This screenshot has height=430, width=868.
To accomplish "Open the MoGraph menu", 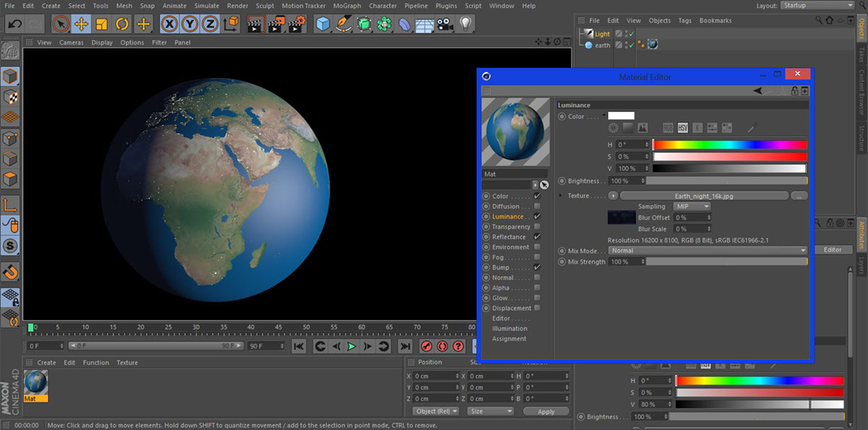I will click(347, 6).
